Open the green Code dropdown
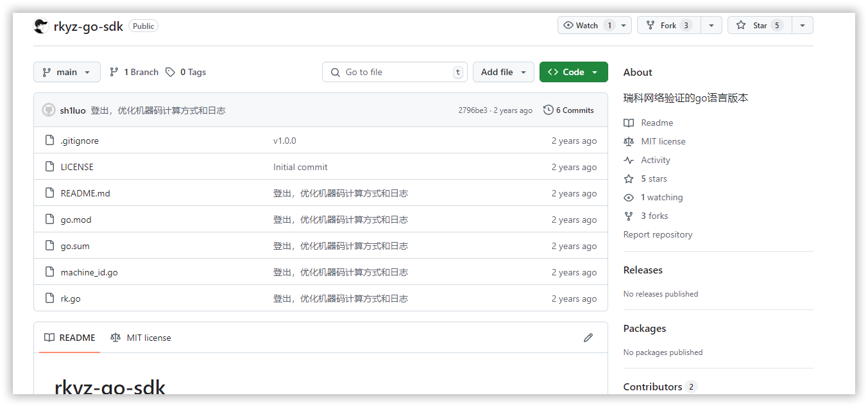The width and height of the screenshot is (868, 407). coord(574,72)
